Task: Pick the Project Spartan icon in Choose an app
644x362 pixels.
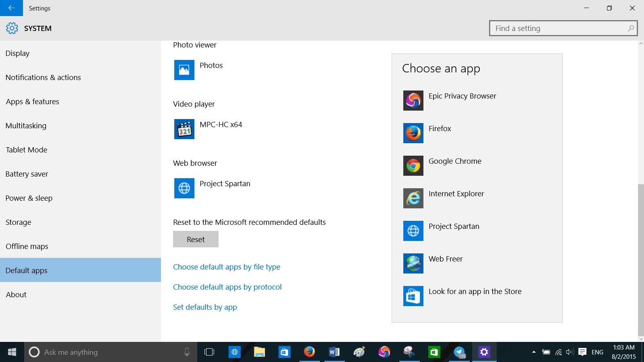Action: coord(413,231)
